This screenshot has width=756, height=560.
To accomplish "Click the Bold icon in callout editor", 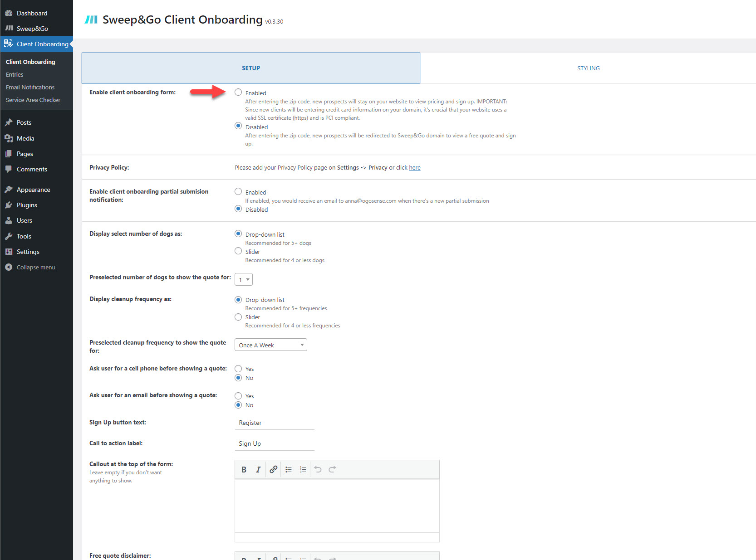I will pyautogui.click(x=244, y=470).
